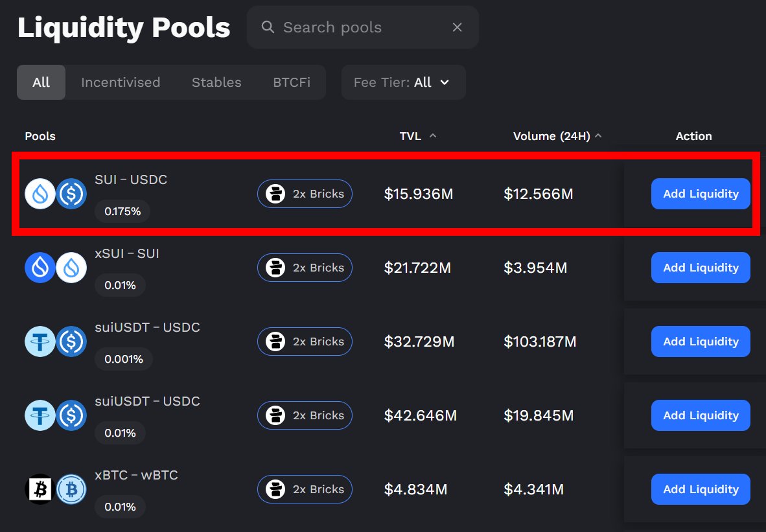
Task: Sort pools by Volume (24H) column
Action: (557, 136)
